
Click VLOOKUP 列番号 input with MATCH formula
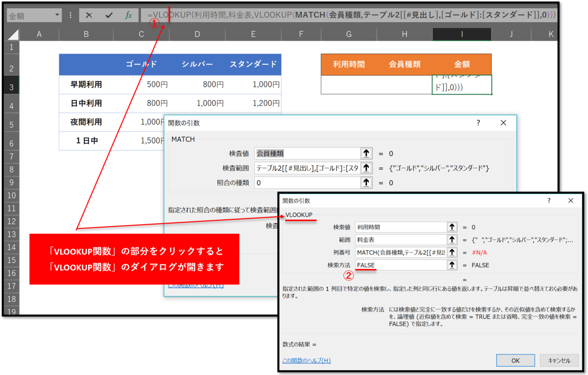point(401,253)
